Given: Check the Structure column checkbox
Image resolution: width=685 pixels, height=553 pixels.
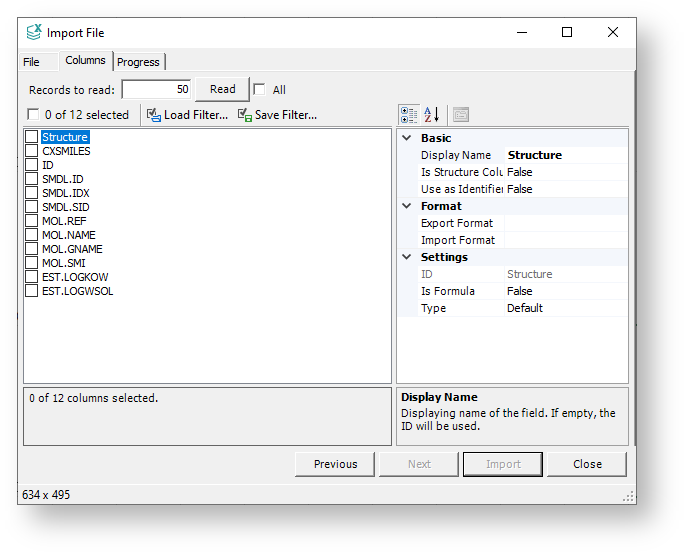Looking at the screenshot, I should (32, 137).
